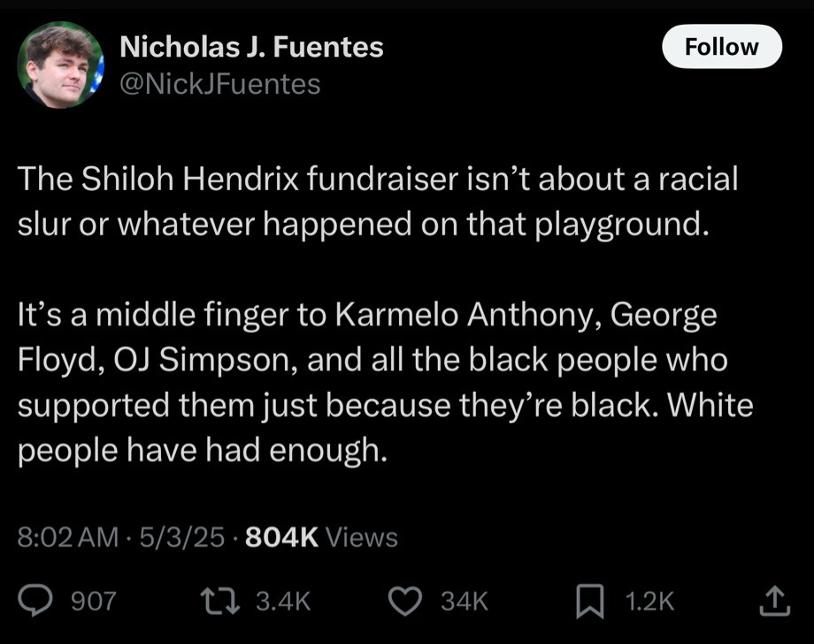Viewport: 814px width, 644px height.
Task: Click the sentence 'White people have had enough'
Action: pos(385,427)
